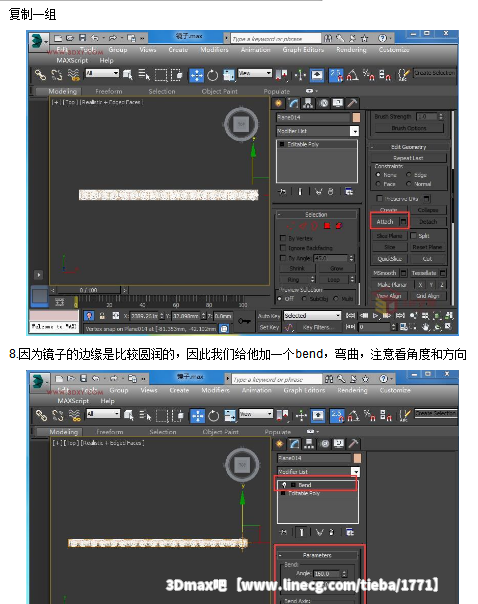The height and width of the screenshot is (604, 478).
Task: Open the Create panel star tab in the upper screenshot
Action: [x=278, y=103]
